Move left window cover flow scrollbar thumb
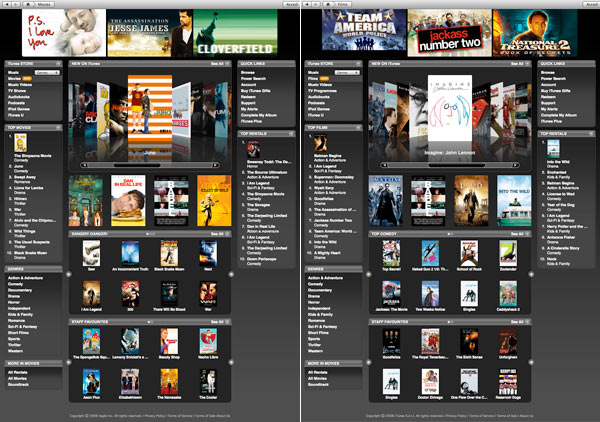 tap(137, 165)
